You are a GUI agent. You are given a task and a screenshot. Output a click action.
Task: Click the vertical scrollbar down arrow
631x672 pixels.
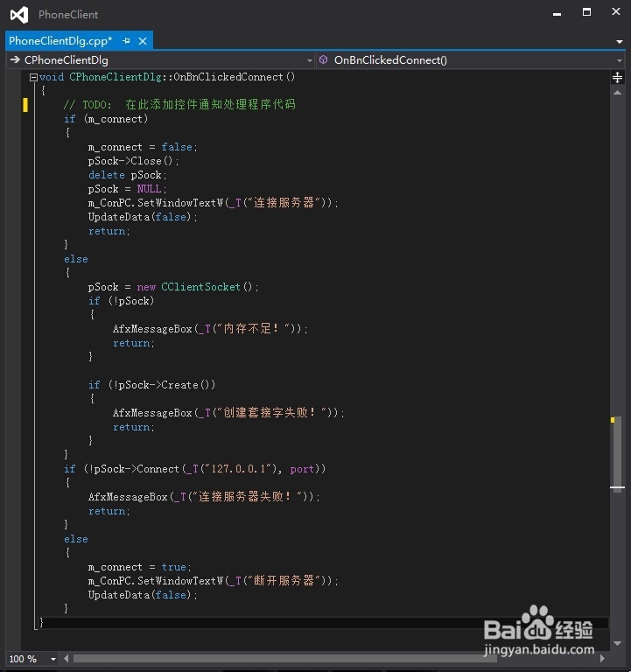pos(617,643)
